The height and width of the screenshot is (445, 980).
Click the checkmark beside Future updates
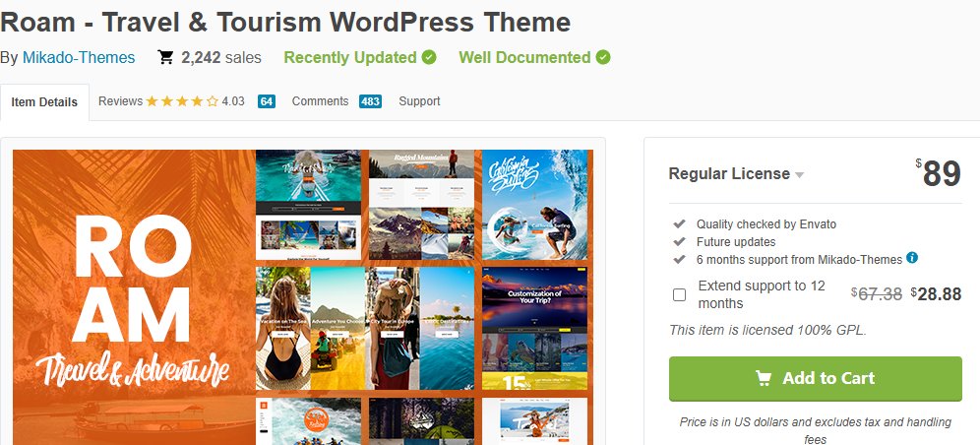coord(679,241)
